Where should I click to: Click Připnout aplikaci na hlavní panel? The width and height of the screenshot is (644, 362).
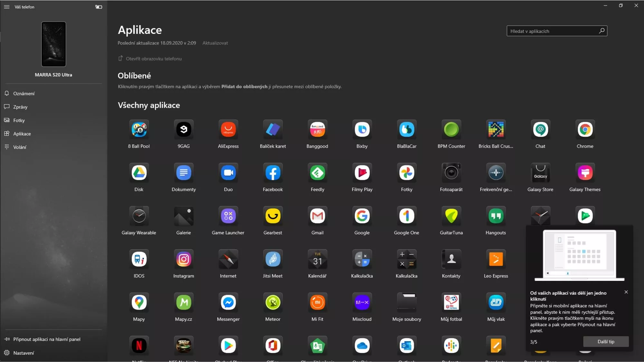coord(53,339)
